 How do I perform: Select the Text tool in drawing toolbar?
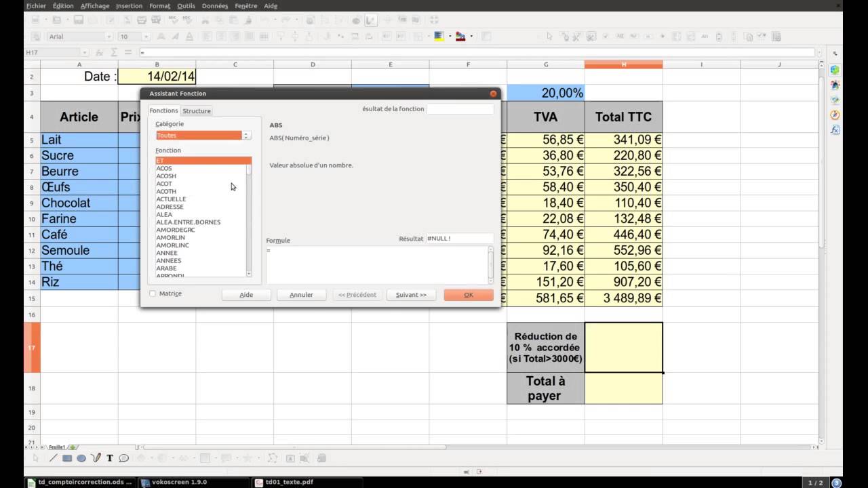(110, 458)
